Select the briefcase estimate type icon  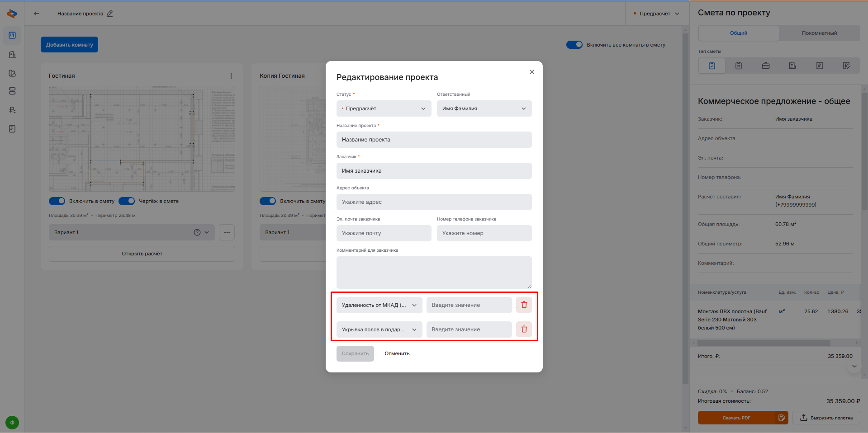point(765,66)
